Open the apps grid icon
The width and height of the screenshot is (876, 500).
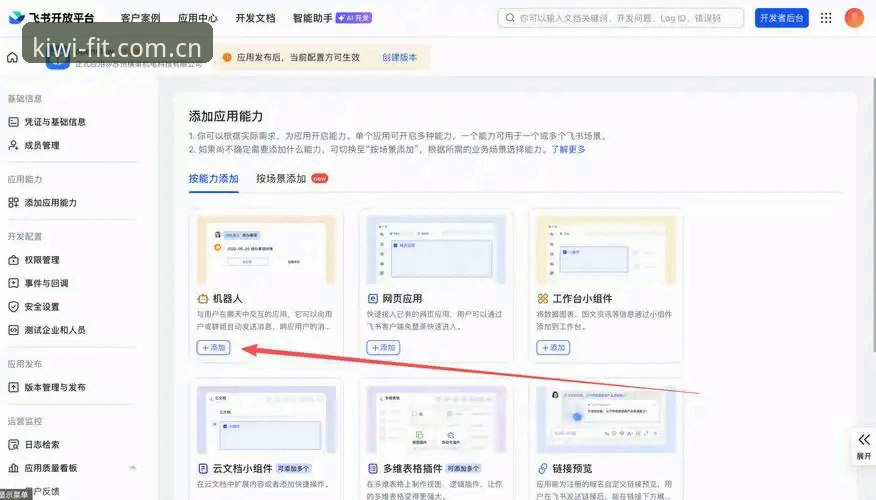[x=826, y=18]
